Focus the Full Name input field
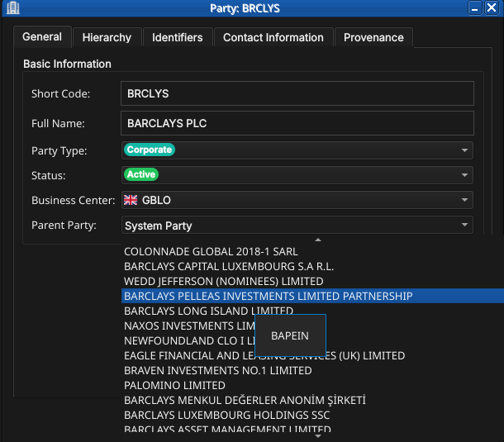Image resolution: width=504 pixels, height=442 pixels. click(x=297, y=123)
